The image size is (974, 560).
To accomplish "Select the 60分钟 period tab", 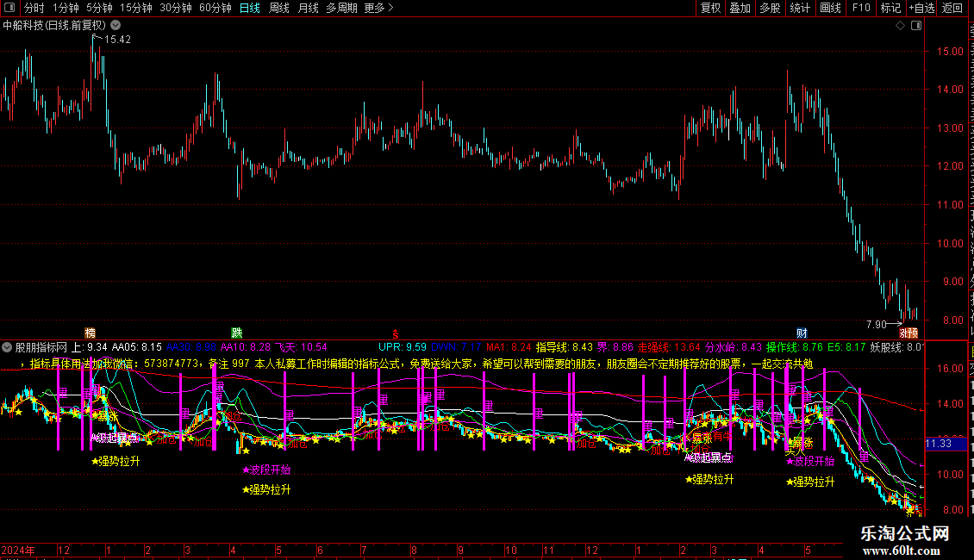I will [x=215, y=8].
